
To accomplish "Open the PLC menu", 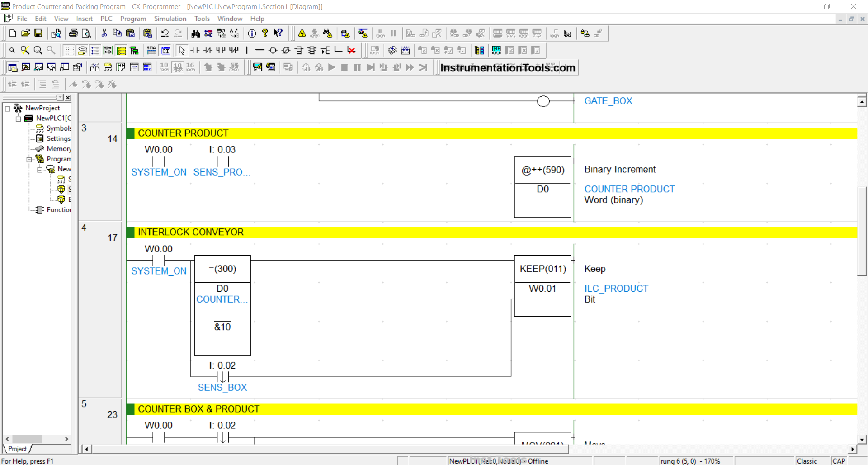I will 106,19.
